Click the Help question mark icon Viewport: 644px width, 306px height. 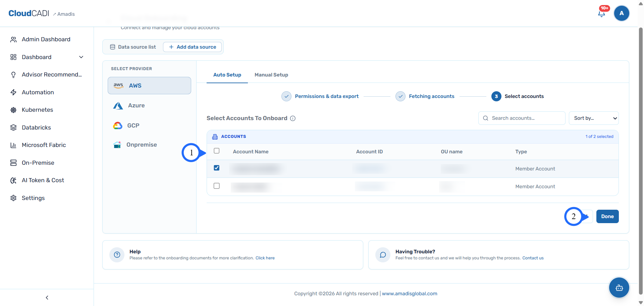tap(117, 255)
